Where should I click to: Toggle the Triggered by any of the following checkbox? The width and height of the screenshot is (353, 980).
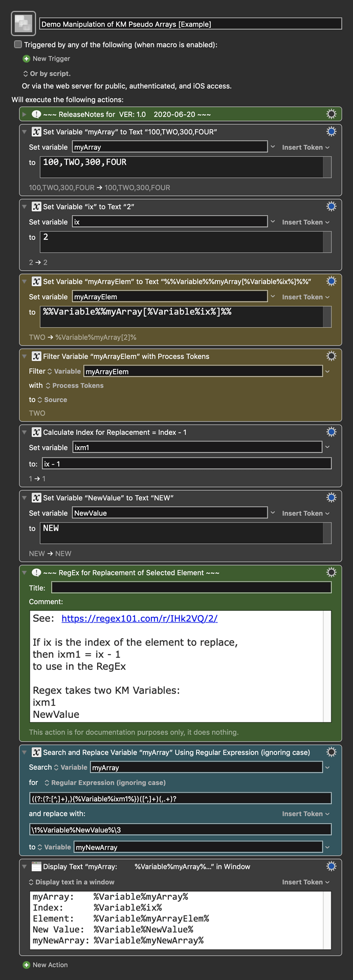18,45
